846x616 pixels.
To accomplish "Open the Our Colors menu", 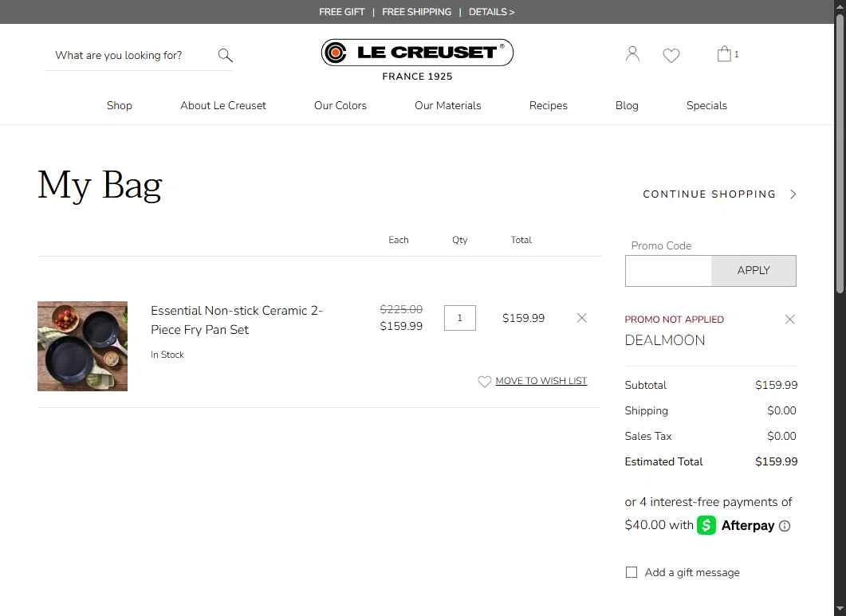I will [340, 106].
